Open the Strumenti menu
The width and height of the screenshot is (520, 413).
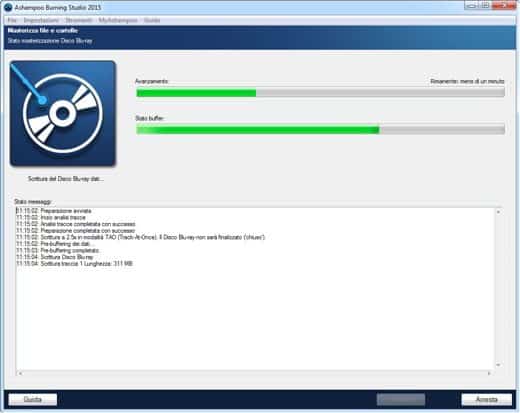point(78,20)
